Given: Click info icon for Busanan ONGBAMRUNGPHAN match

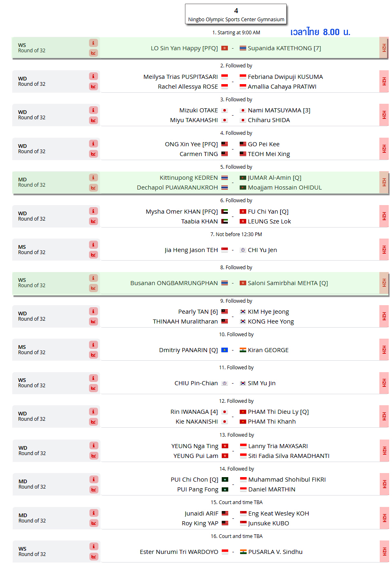Looking at the screenshot, I should pos(94,278).
